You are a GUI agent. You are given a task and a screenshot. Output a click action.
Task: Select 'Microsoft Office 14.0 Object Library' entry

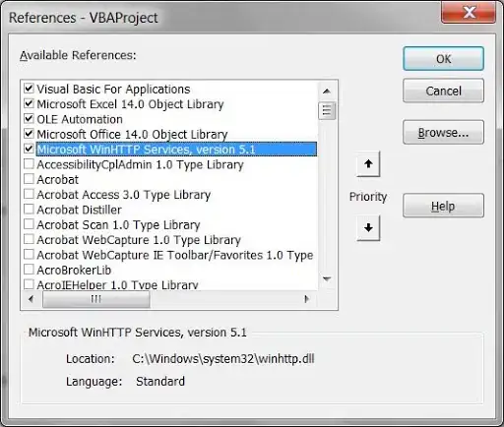coord(132,135)
